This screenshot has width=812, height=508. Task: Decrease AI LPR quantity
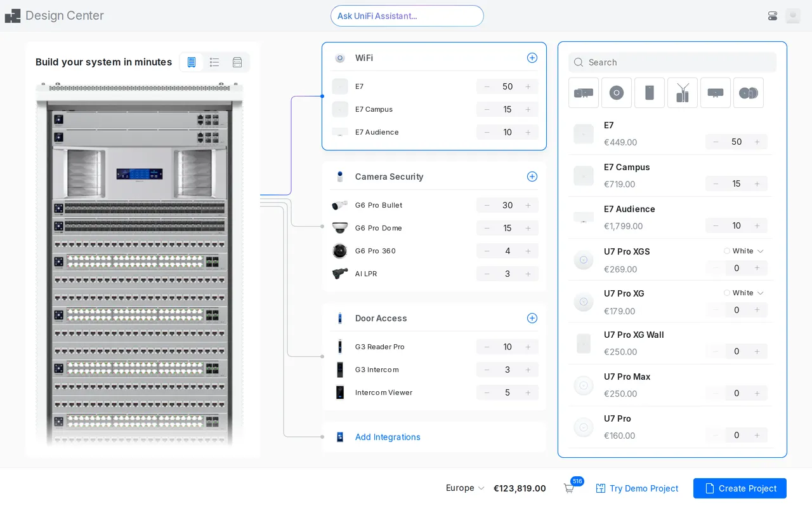coord(487,274)
